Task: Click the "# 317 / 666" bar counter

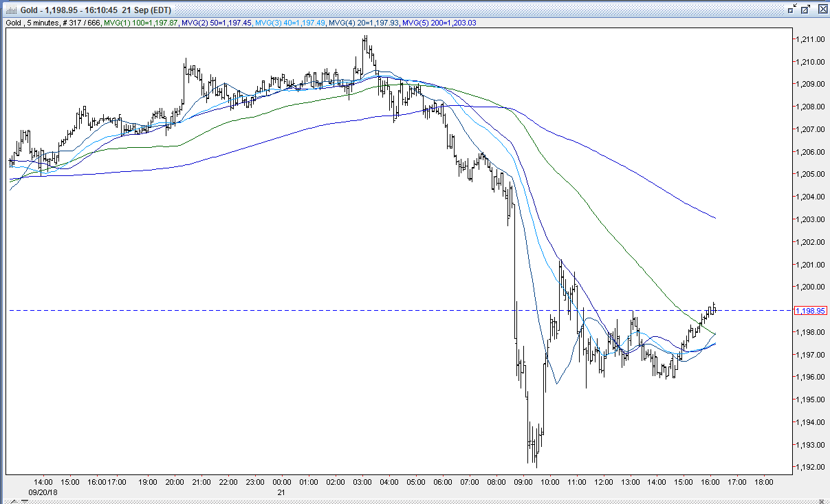Action: click(x=83, y=23)
